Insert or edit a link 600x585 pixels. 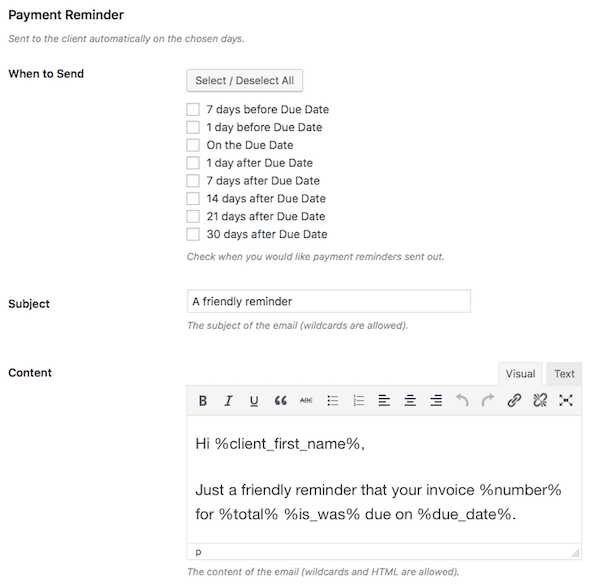pyautogui.click(x=514, y=401)
